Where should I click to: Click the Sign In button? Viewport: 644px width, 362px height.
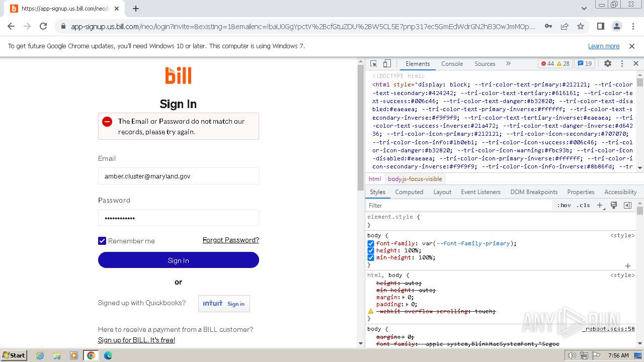click(x=179, y=260)
